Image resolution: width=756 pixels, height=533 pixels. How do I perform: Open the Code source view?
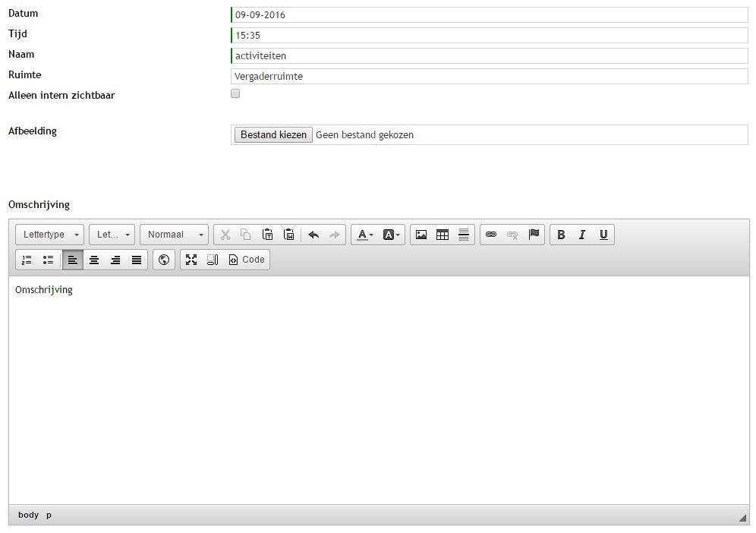click(x=247, y=260)
